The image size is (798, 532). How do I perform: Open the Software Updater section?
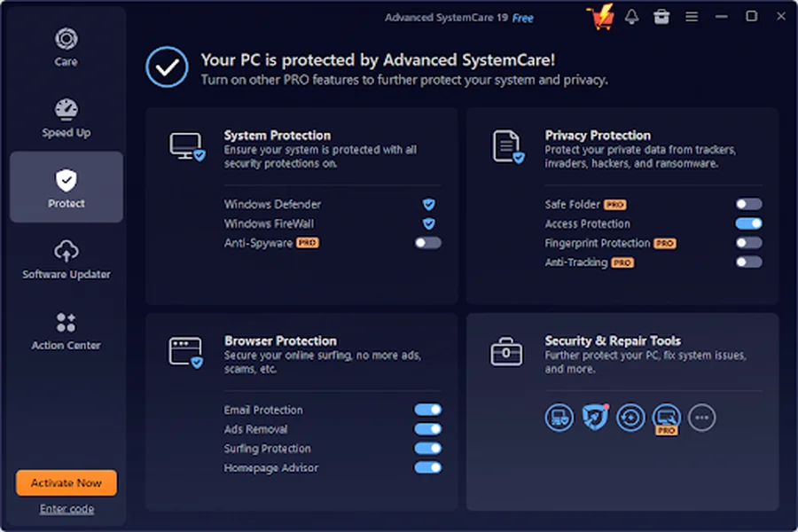coord(66,260)
